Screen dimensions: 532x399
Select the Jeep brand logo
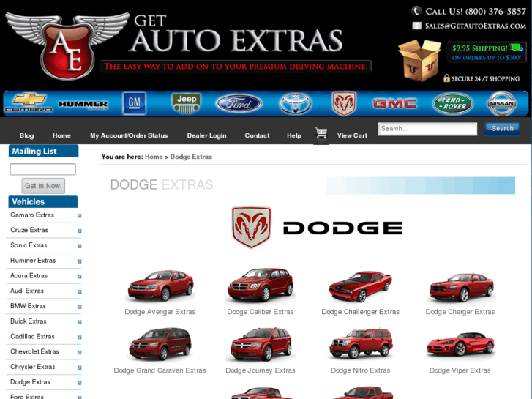pyautogui.click(x=187, y=103)
